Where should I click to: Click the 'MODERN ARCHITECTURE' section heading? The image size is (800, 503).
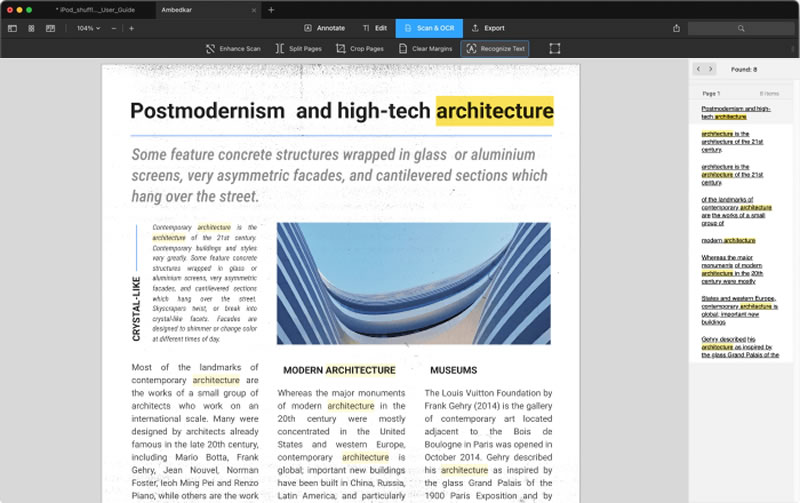pos(339,370)
